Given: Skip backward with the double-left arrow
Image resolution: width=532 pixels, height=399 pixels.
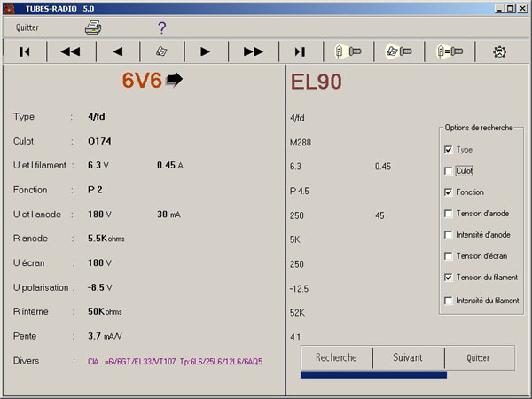Looking at the screenshot, I should 70,51.
